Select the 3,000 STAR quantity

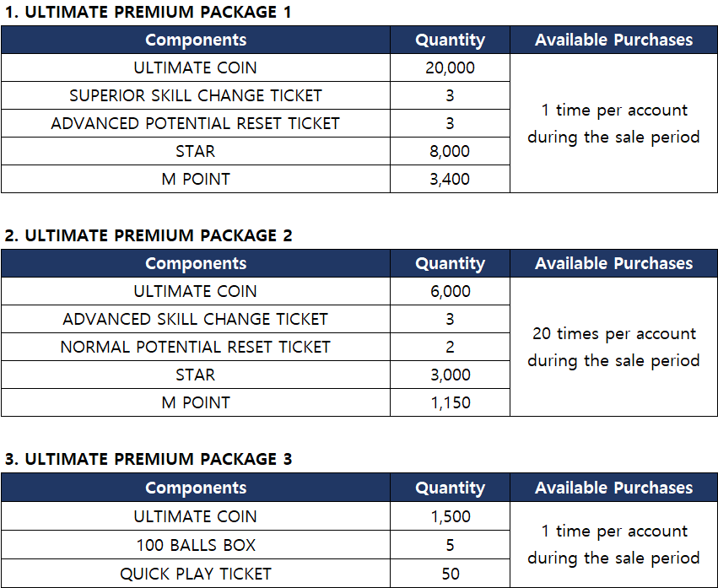click(x=450, y=375)
